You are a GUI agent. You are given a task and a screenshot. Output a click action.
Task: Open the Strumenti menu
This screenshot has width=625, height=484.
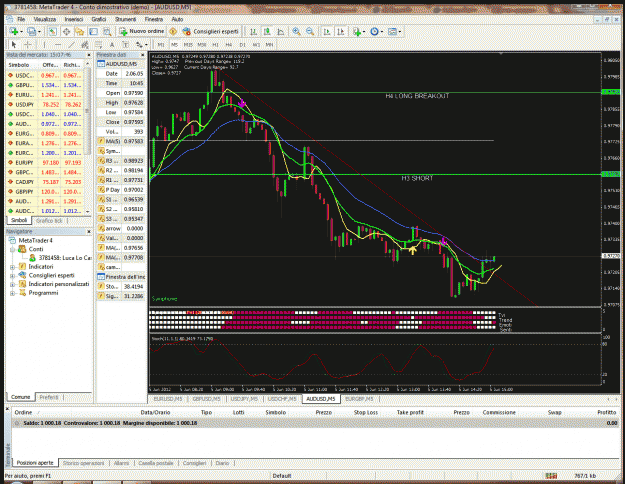point(125,19)
